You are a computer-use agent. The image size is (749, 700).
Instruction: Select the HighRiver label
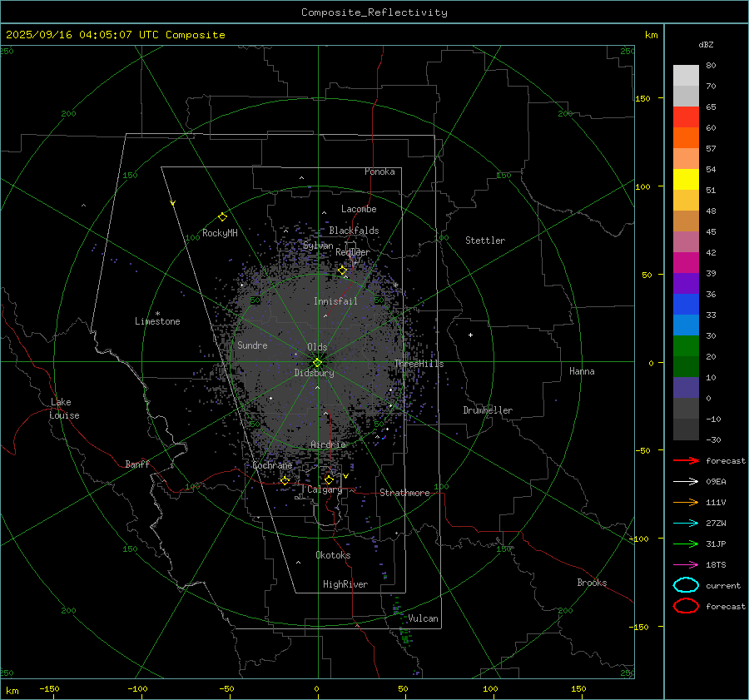point(345,584)
